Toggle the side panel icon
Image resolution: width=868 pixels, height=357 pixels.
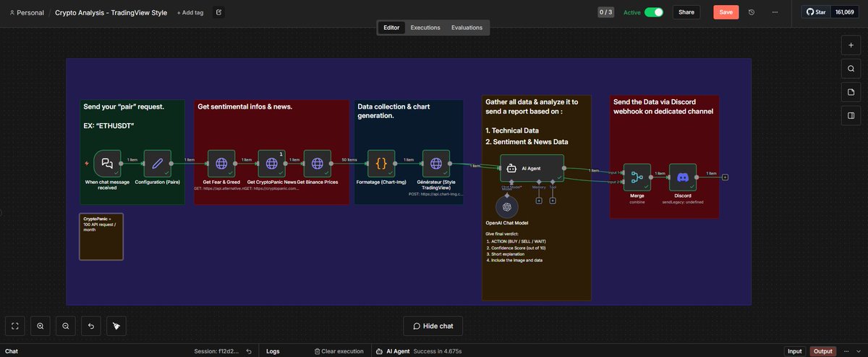pyautogui.click(x=851, y=115)
